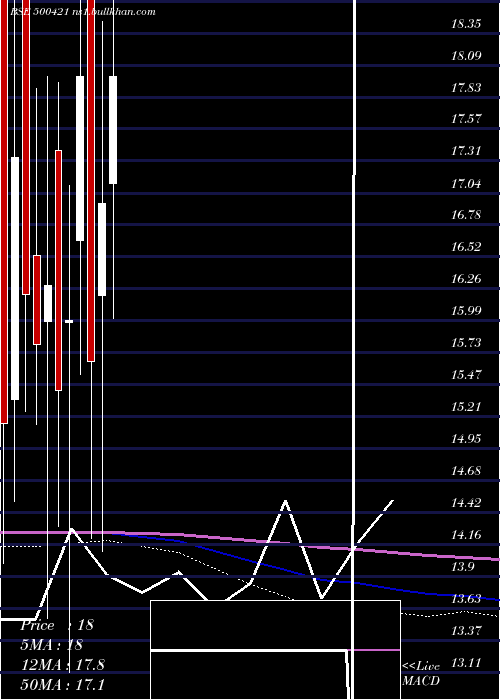
Task: Click the 12MA : 17.8 readout
Action: pyautogui.click(x=63, y=665)
